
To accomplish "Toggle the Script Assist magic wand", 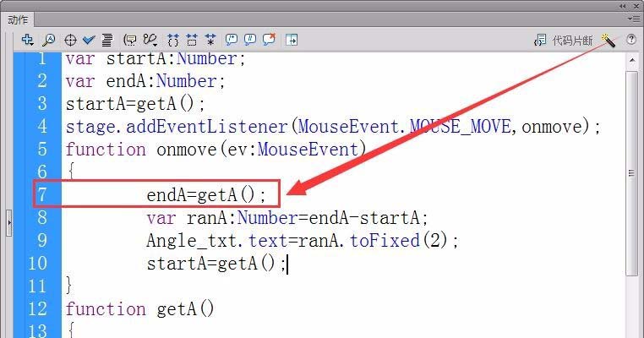I will 609,41.
